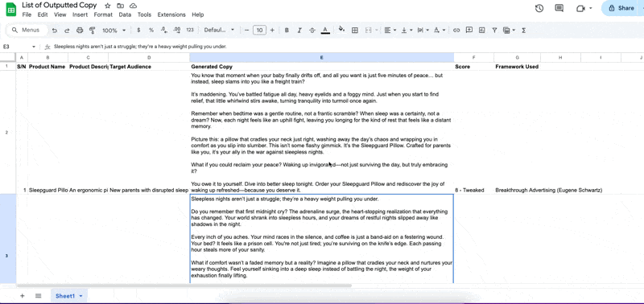This screenshot has width=644, height=304.
Task: Activate the paint format tool
Action: click(x=93, y=31)
